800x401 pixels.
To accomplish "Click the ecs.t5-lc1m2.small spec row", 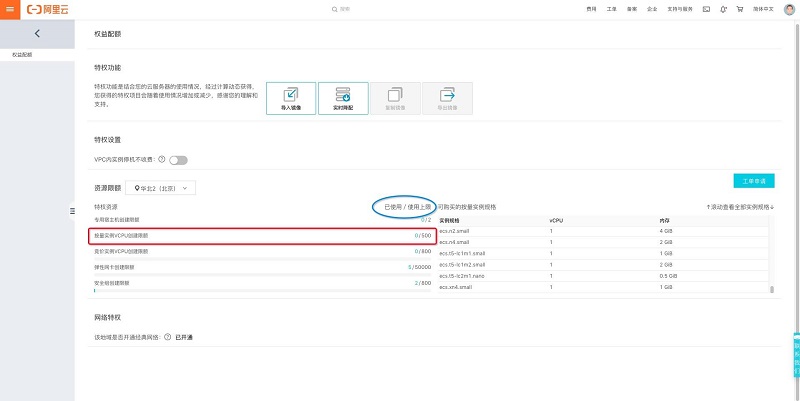I will point(603,265).
